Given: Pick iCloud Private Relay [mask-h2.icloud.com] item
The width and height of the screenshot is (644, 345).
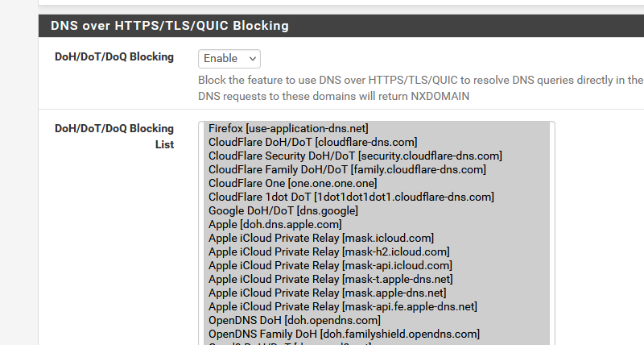Looking at the screenshot, I should click(x=328, y=251).
